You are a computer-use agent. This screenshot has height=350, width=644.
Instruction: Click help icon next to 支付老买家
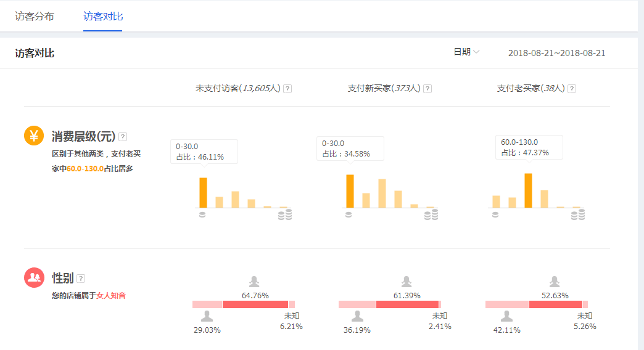(x=572, y=89)
